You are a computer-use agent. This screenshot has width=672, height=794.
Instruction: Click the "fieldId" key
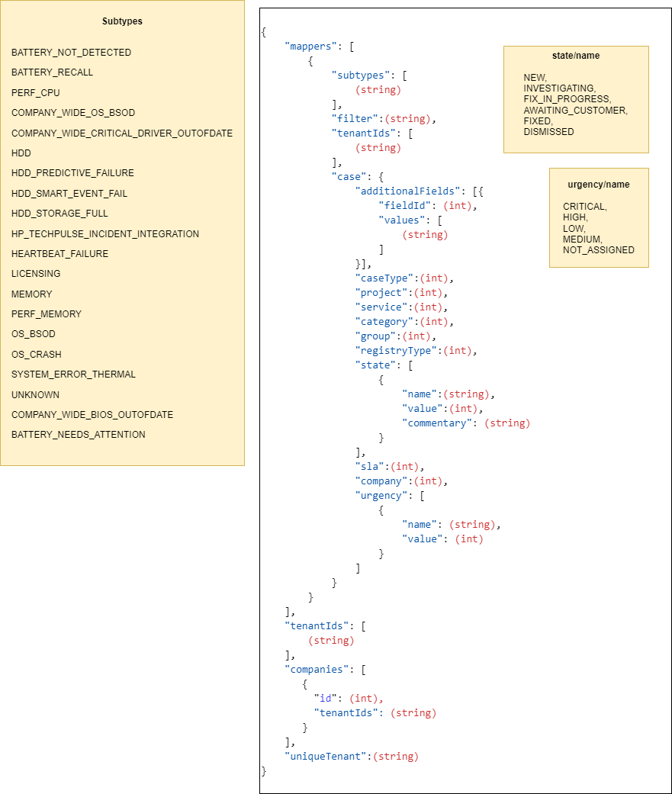pos(404,206)
